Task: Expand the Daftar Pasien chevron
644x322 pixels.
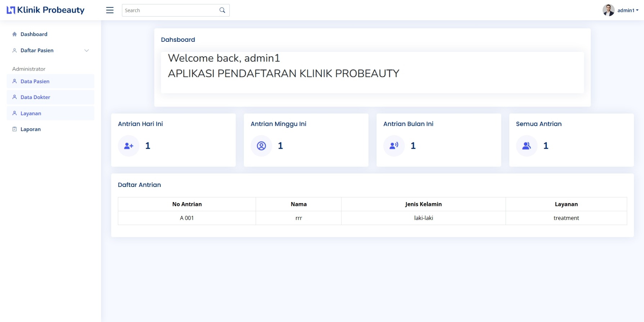Action: coord(86,50)
